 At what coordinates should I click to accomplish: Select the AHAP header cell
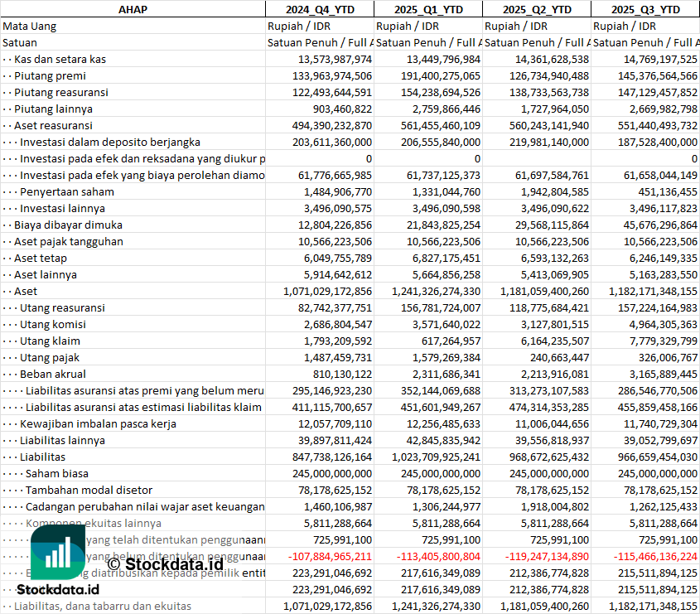click(133, 9)
